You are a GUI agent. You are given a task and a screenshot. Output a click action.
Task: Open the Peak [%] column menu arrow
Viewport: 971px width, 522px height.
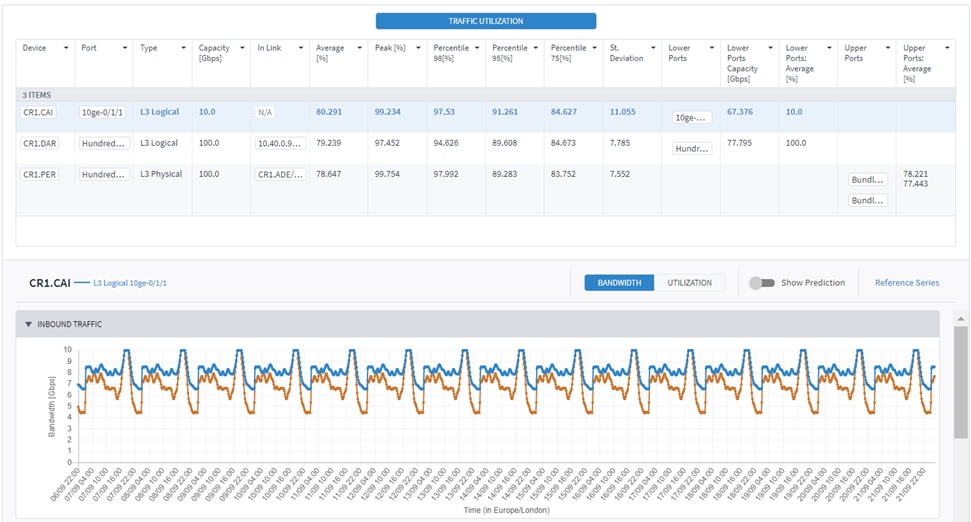pos(419,48)
